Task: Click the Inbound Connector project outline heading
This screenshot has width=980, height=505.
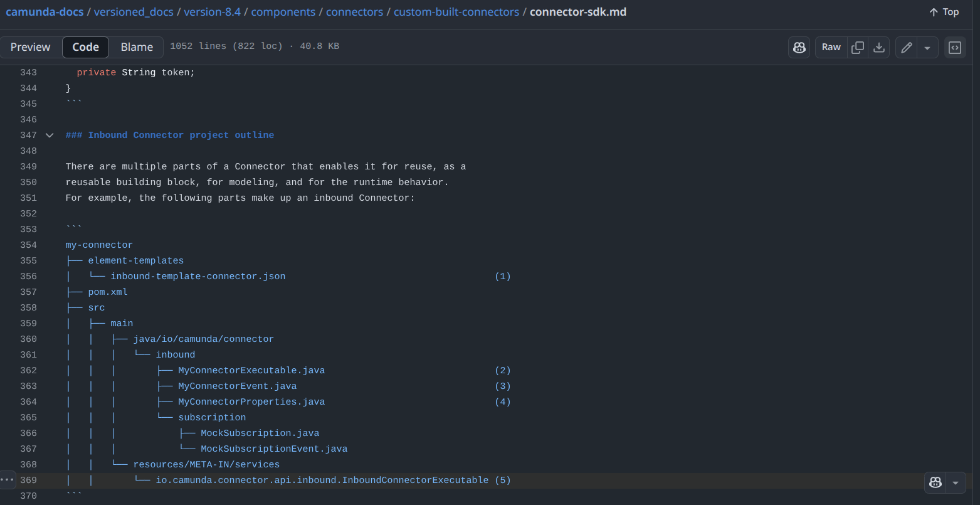Action: (170, 136)
